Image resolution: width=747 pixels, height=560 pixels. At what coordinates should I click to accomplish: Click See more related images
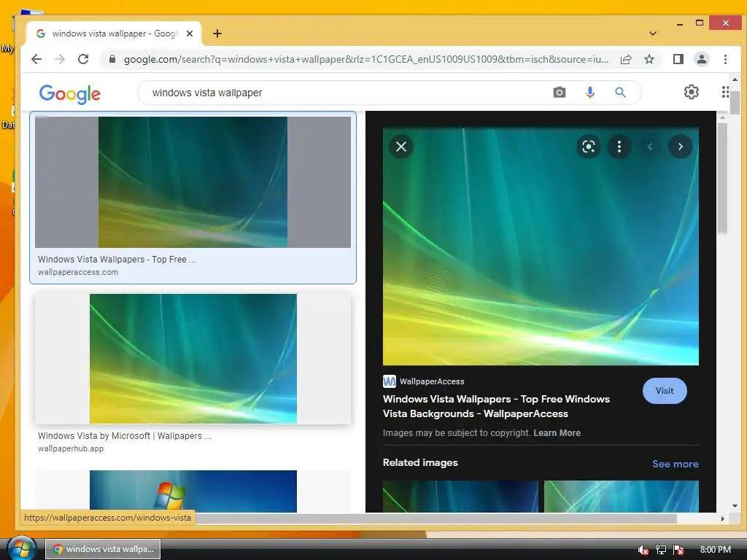pos(675,464)
